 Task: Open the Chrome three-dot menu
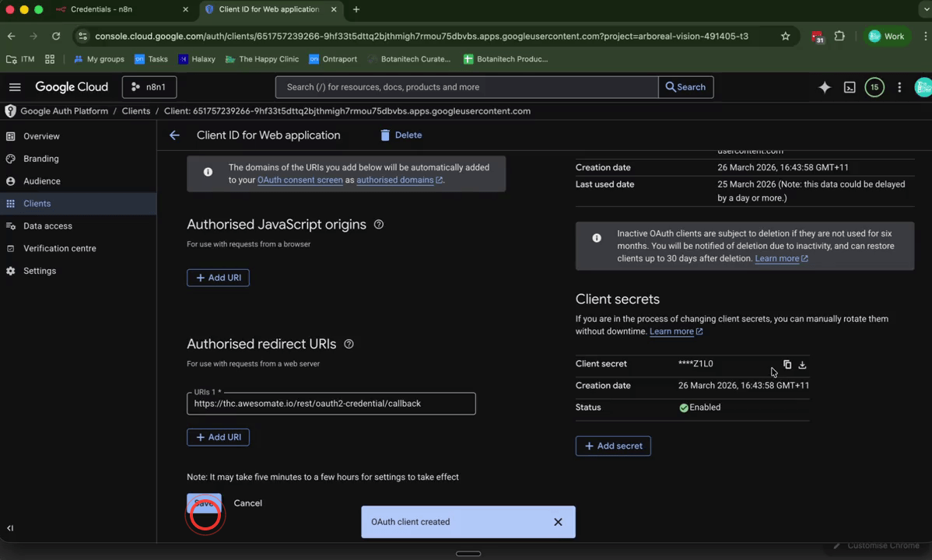tap(926, 37)
